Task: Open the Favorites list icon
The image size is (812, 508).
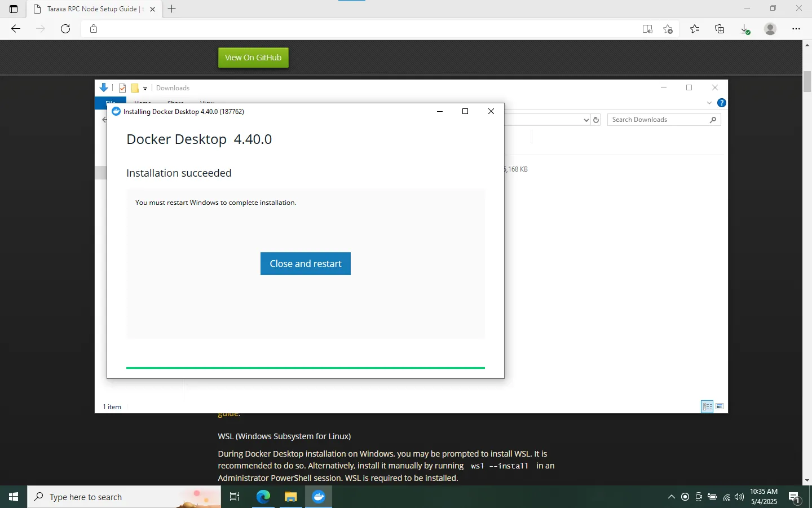Action: pyautogui.click(x=694, y=29)
